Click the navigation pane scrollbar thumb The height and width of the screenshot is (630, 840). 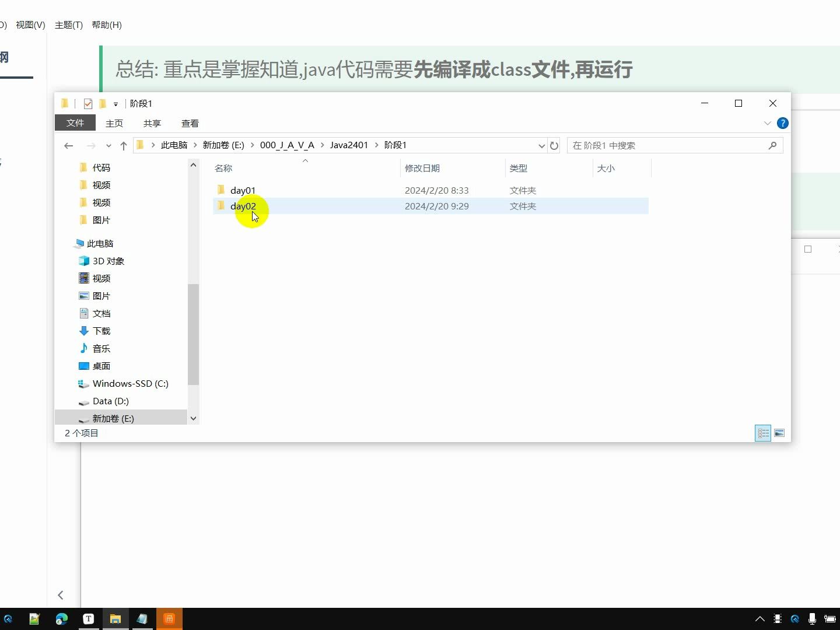click(193, 334)
